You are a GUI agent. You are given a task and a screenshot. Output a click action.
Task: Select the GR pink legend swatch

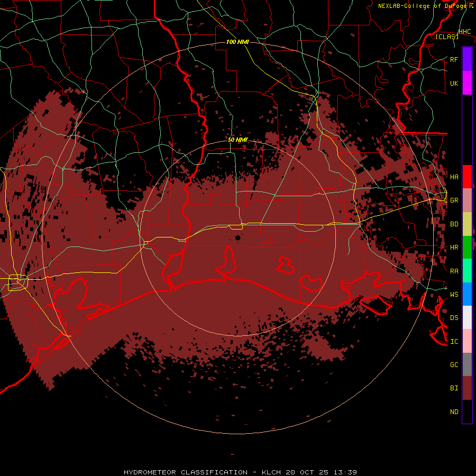tap(467, 200)
